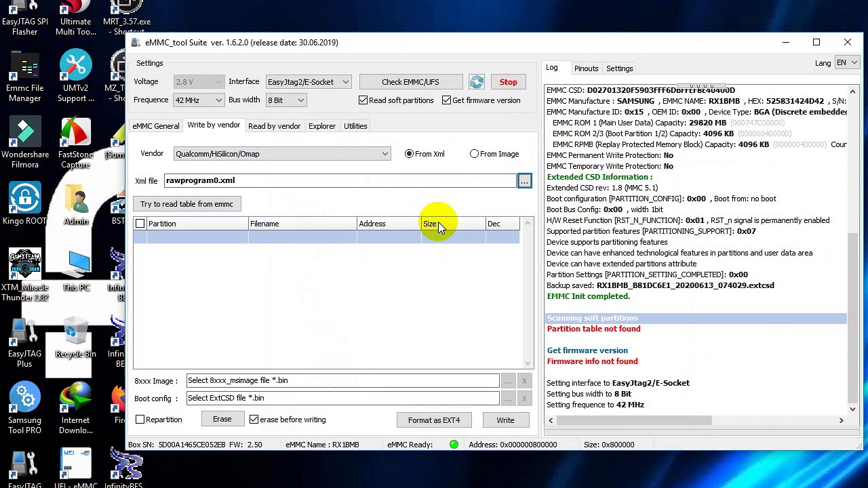This screenshot has width=868, height=488.
Task: Click Check EMMC/UFS button
Action: (x=410, y=82)
